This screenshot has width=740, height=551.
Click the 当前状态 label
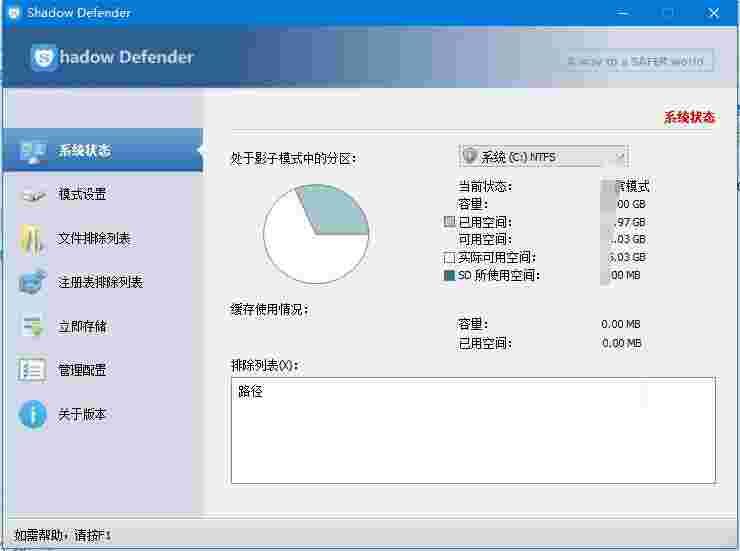(485, 186)
